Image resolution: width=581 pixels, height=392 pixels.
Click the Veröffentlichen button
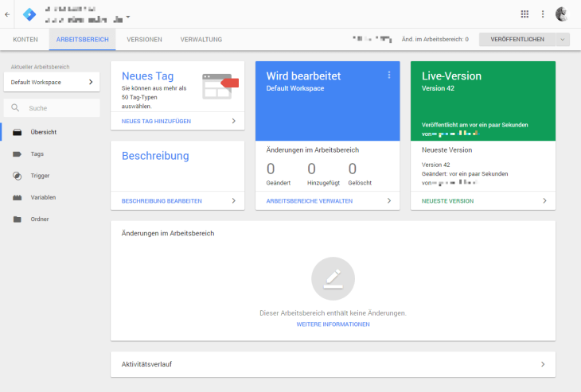(x=517, y=39)
